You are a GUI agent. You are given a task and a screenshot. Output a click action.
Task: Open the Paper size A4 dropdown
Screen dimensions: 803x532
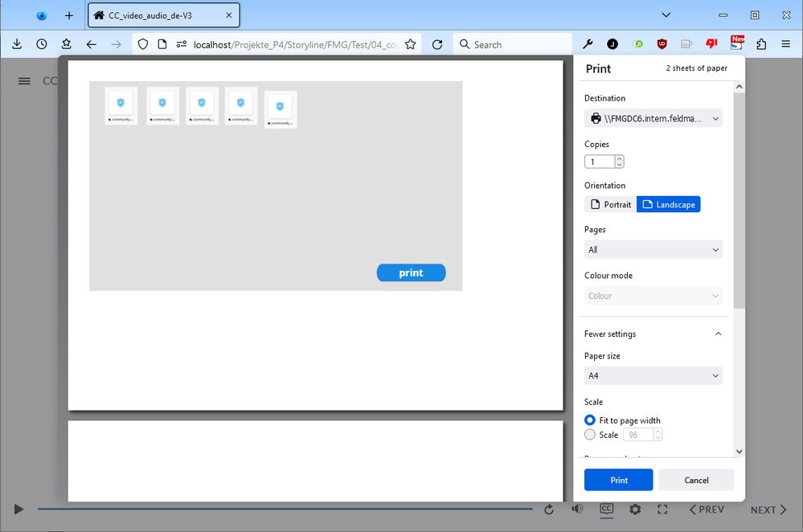(x=653, y=375)
